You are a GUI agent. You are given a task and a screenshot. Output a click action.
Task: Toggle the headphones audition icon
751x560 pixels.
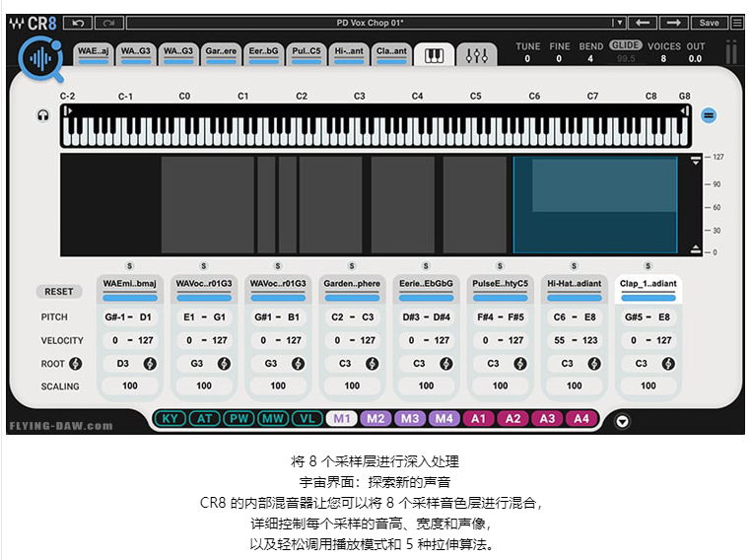pyautogui.click(x=43, y=115)
